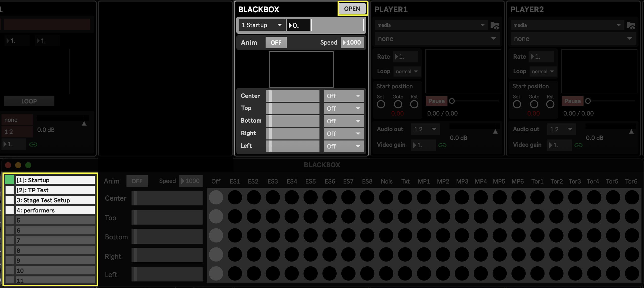Click the Blackbox preview thumbnail
The image size is (644, 288).
pos(301,69)
